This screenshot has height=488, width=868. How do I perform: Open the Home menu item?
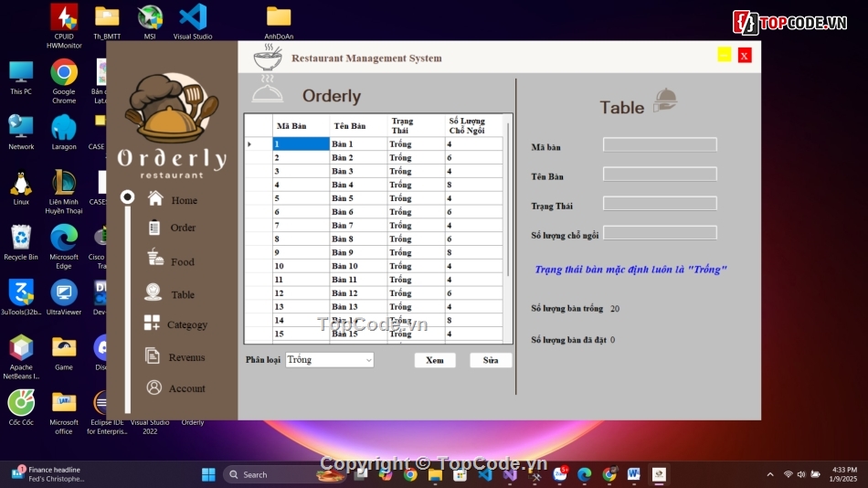coord(184,200)
